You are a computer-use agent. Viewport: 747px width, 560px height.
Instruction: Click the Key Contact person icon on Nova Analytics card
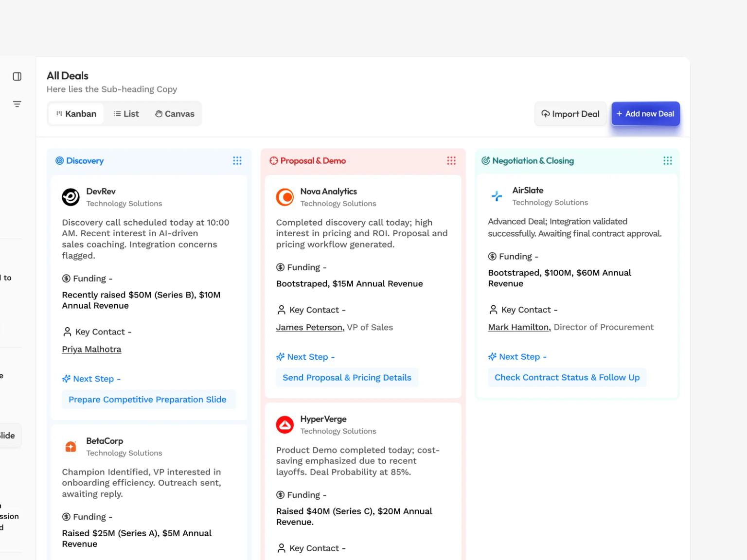[281, 310]
